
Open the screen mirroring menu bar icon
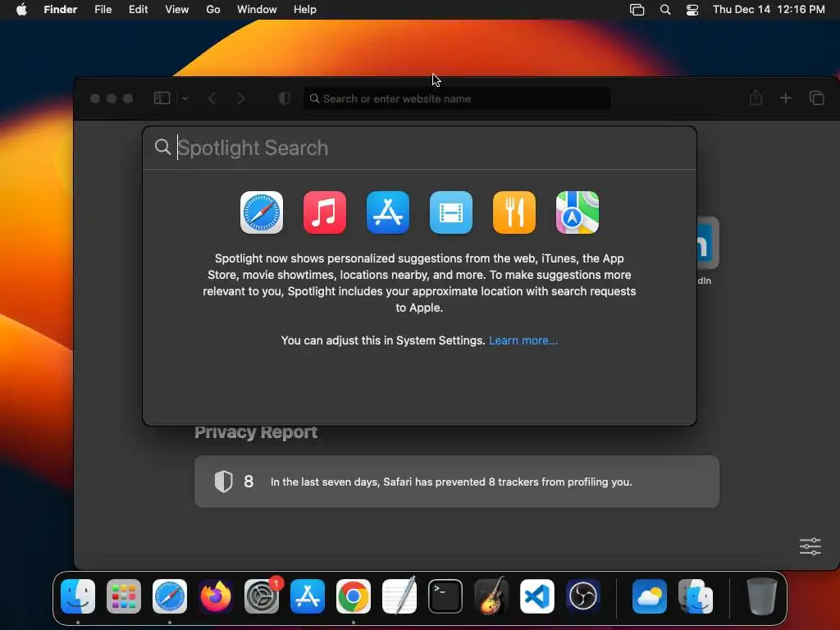tap(637, 10)
